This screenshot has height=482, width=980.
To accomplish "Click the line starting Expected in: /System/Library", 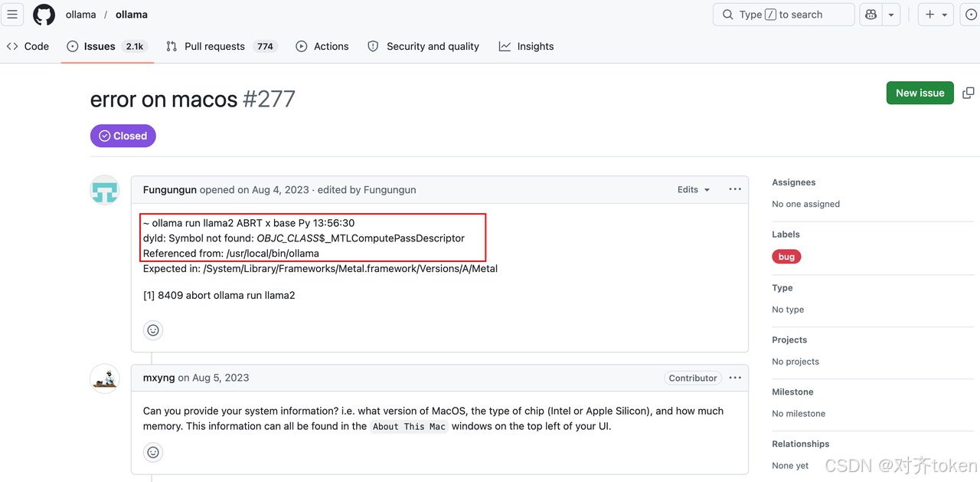I will 320,268.
